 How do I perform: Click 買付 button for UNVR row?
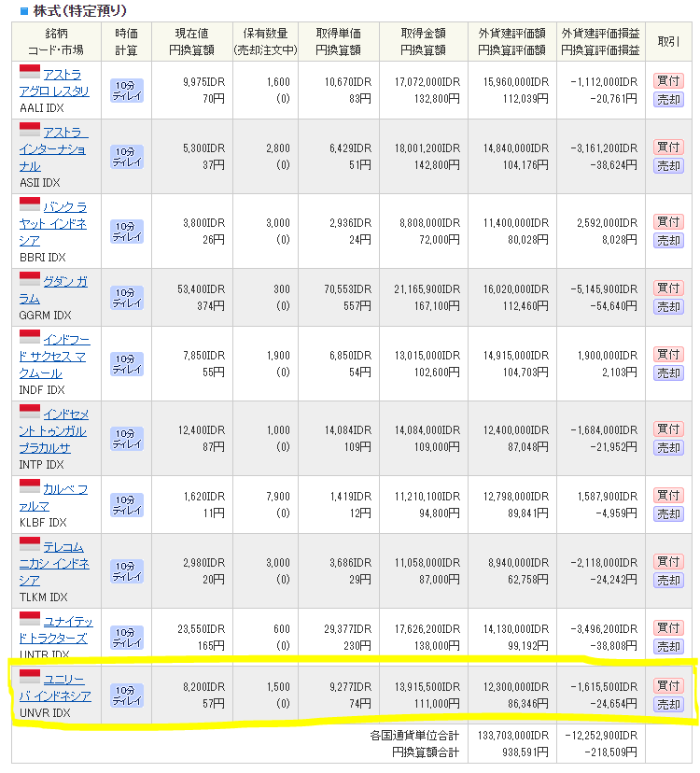coord(668,686)
